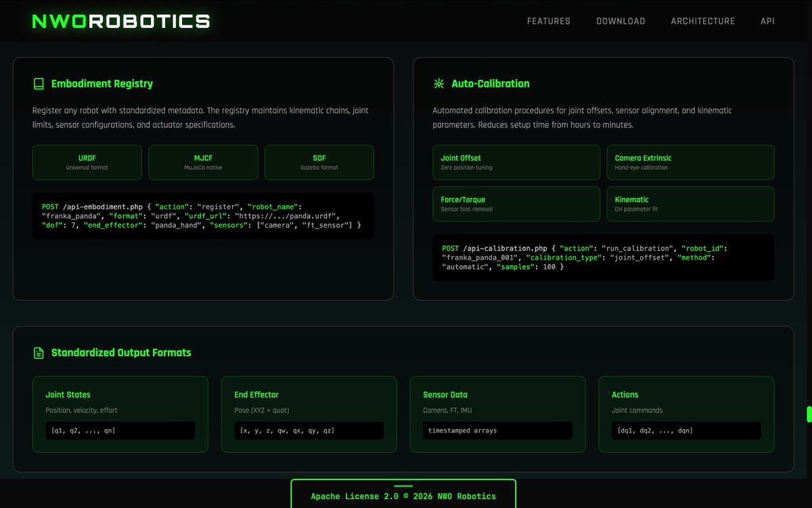
Task: Click the api-embodiment.php code block
Action: point(203,216)
